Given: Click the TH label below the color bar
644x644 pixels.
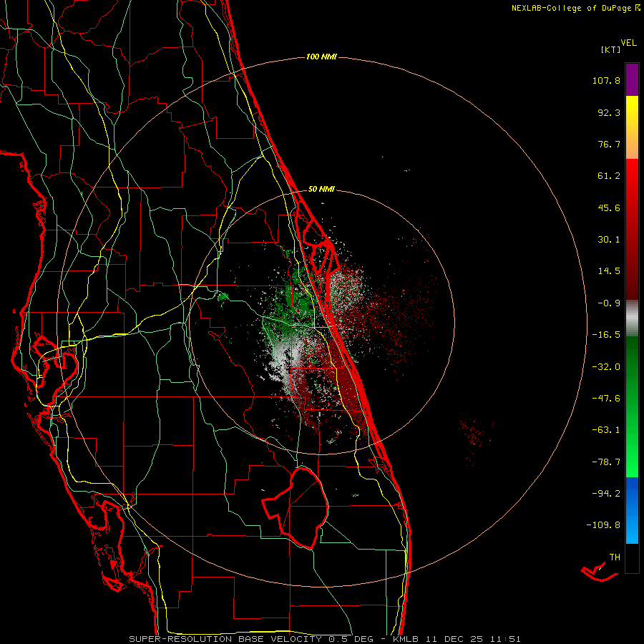Looking at the screenshot, I should click(615, 557).
